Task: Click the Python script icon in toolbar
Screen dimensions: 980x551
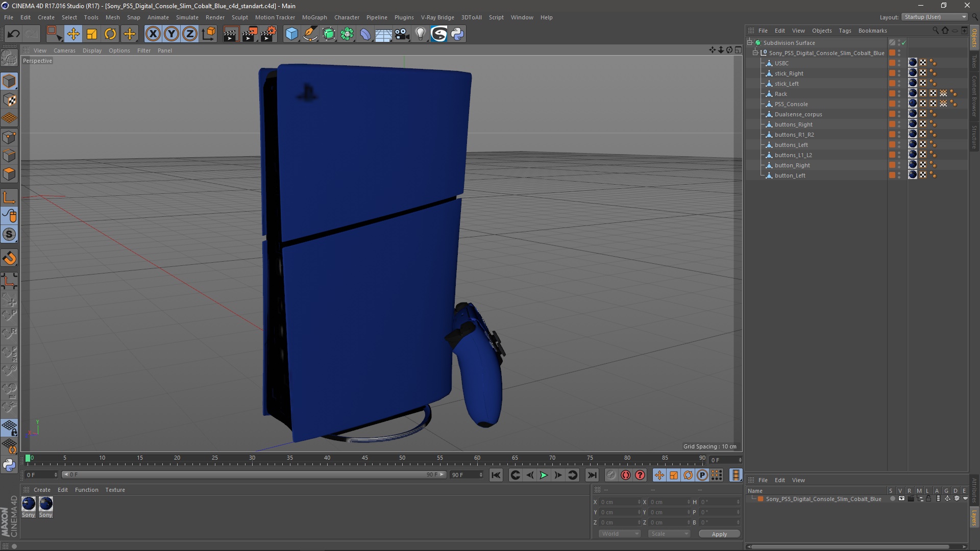Action: pos(457,34)
